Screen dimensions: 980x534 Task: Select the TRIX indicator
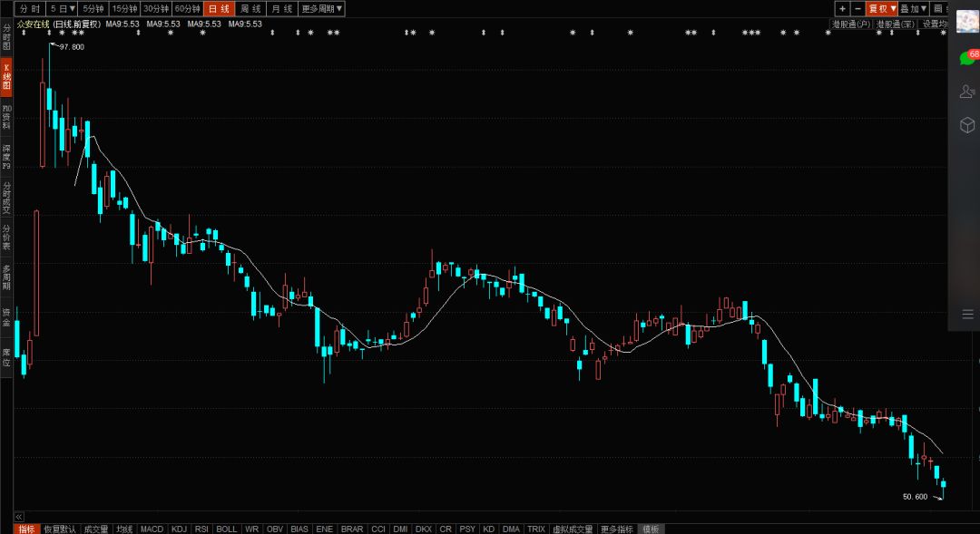tap(536, 529)
